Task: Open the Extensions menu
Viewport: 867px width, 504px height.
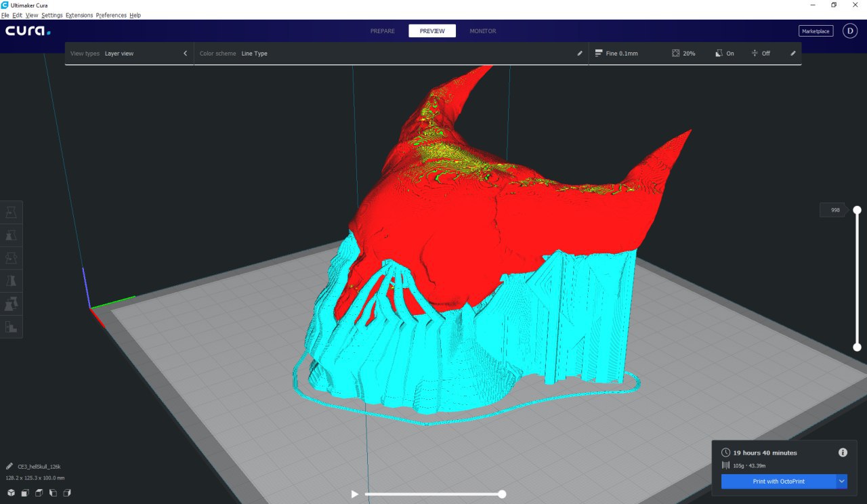Action: (x=79, y=15)
